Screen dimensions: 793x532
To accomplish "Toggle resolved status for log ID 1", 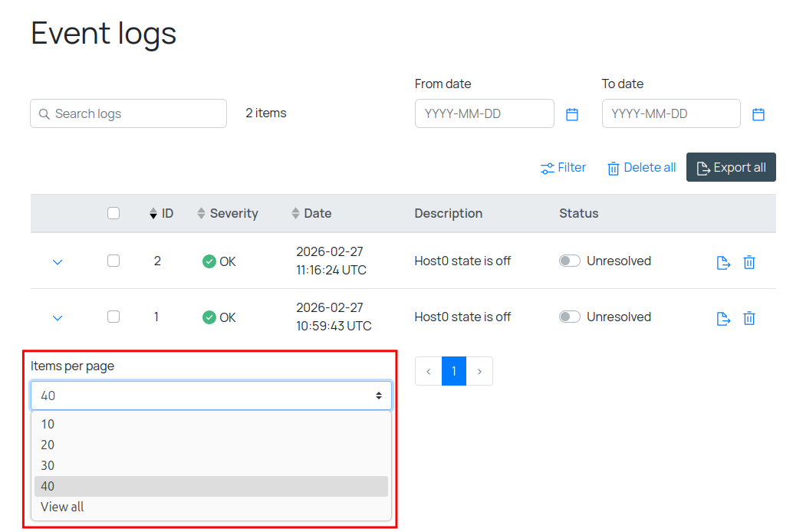I will tap(570, 317).
